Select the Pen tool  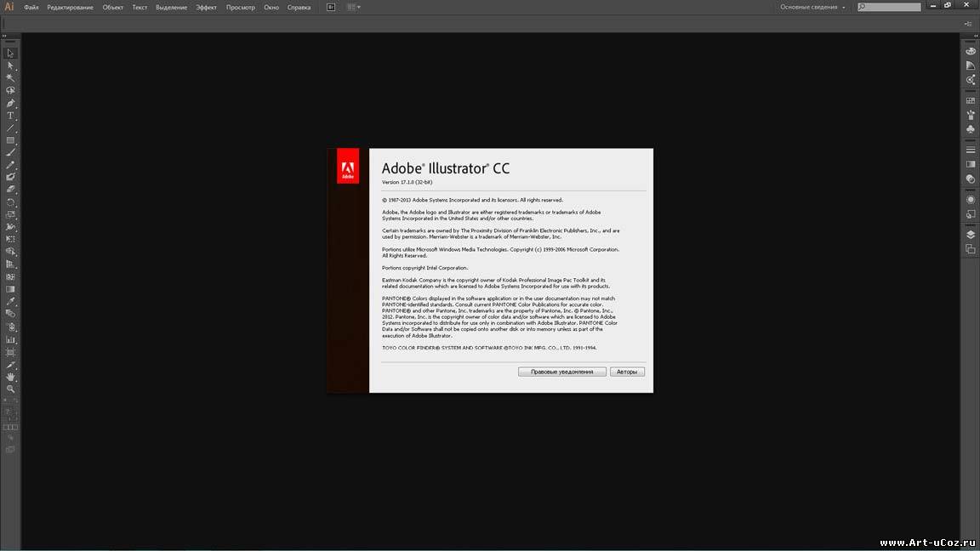pos(10,103)
